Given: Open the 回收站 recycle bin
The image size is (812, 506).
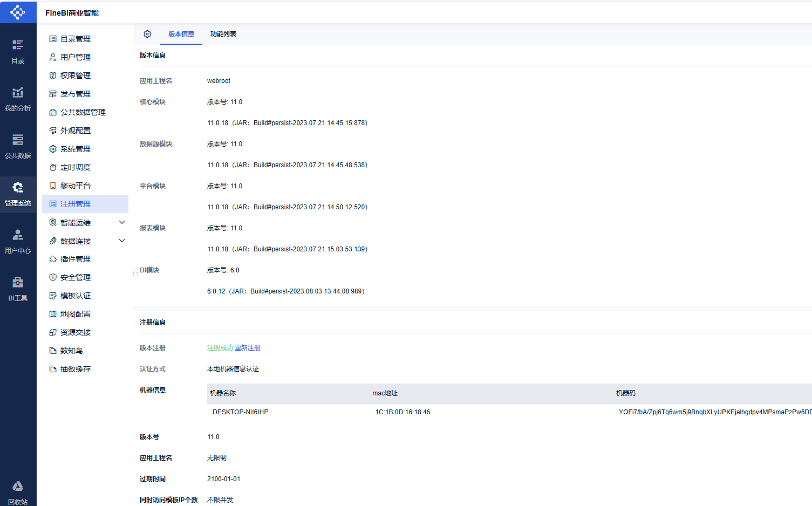Looking at the screenshot, I should coord(18,493).
